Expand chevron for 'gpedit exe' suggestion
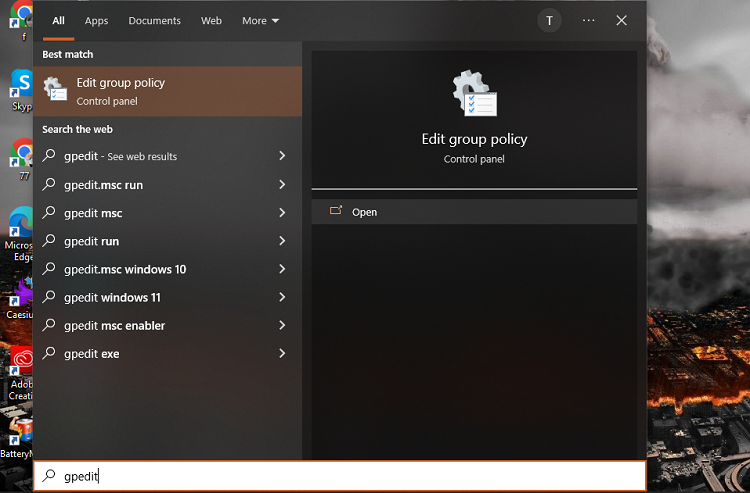The height and width of the screenshot is (493, 750). click(x=282, y=353)
